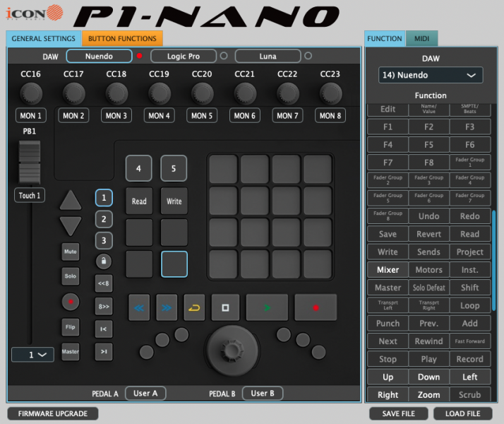Image resolution: width=504 pixels, height=424 pixels.
Task: Click the Read pad button
Action: (139, 201)
